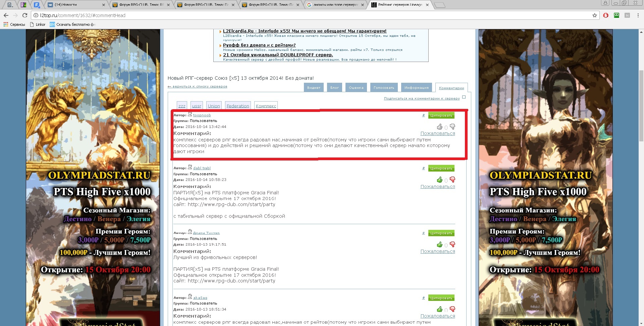
Task: Click the page vertical scrollbar thumb
Action: pyautogui.click(x=641, y=106)
